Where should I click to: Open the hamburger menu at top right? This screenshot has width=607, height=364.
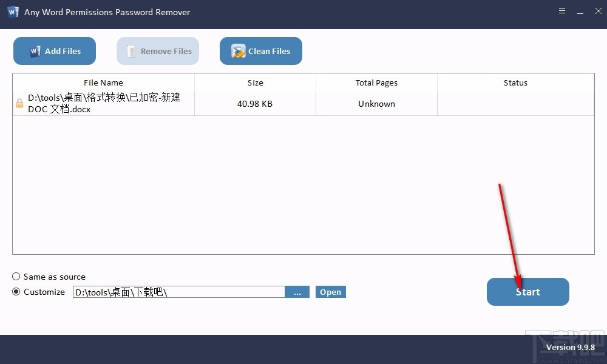[x=561, y=10]
